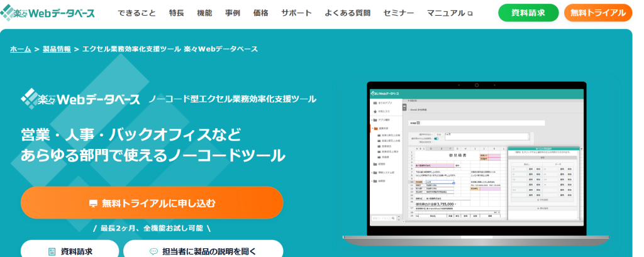This screenshot has height=257, width=644.
Task: Click the 楽々Webデータベース logo in header
Action: pos(48,13)
